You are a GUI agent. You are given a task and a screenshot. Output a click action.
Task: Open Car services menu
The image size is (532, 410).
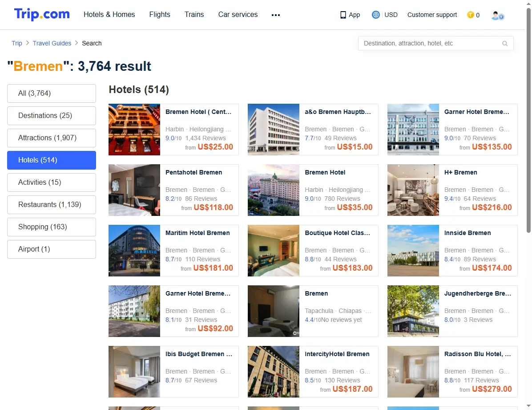(x=238, y=15)
